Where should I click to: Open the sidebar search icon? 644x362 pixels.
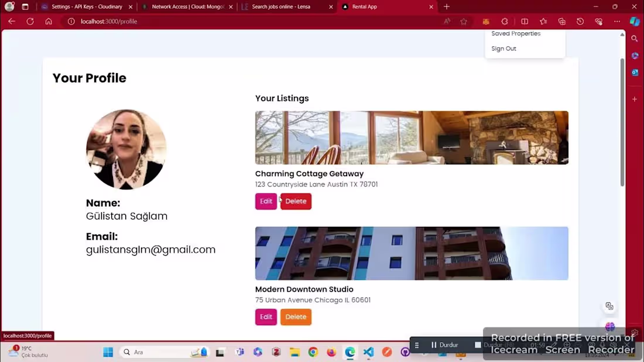pyautogui.click(x=635, y=39)
